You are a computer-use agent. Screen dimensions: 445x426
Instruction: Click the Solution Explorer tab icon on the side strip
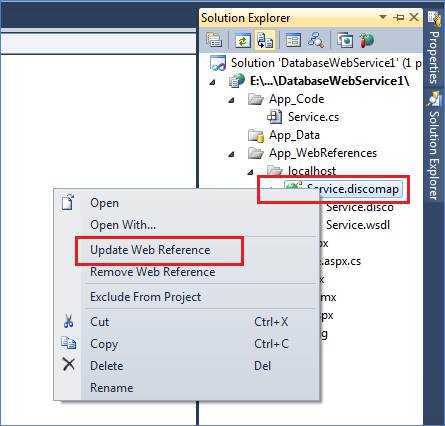(x=434, y=99)
